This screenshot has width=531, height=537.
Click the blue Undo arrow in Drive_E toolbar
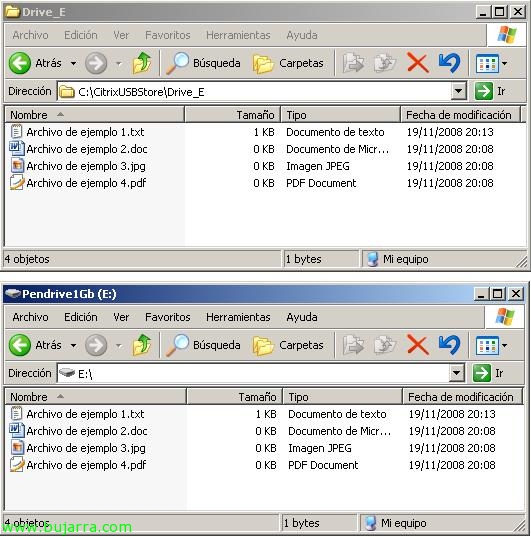tap(449, 63)
